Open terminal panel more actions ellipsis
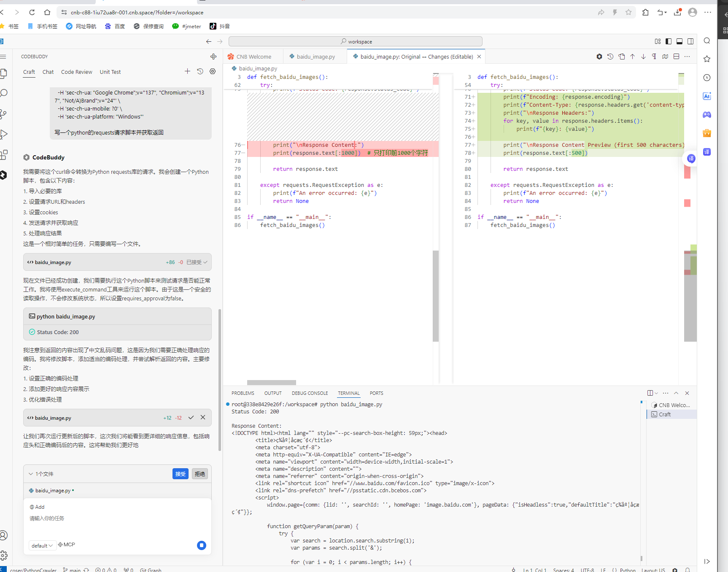The image size is (728, 572). pos(666,393)
